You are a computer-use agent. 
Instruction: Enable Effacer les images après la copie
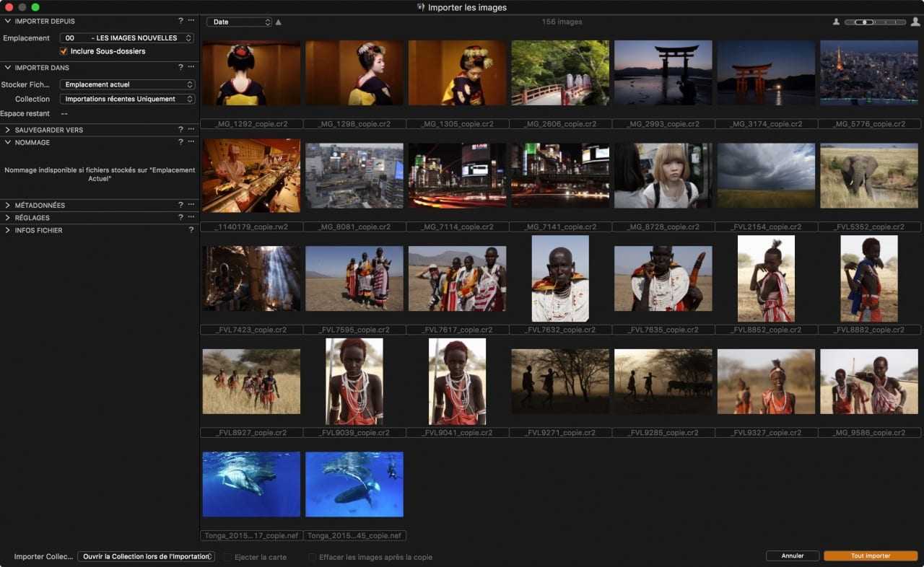(x=313, y=557)
